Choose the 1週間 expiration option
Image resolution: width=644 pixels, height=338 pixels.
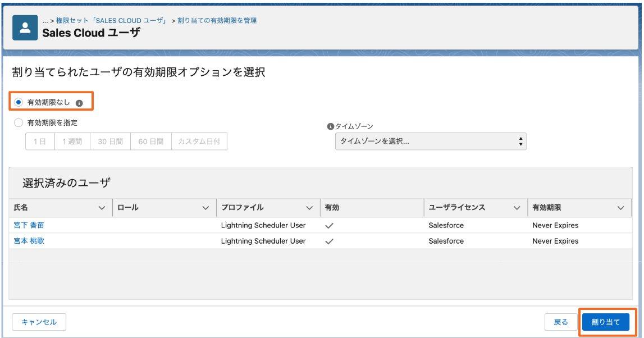(72, 141)
